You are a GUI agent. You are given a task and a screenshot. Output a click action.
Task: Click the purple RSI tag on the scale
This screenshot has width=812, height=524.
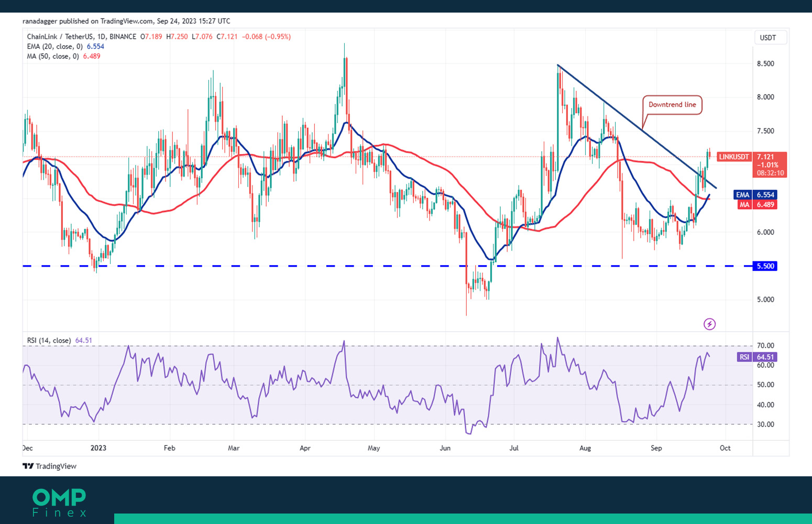click(744, 357)
